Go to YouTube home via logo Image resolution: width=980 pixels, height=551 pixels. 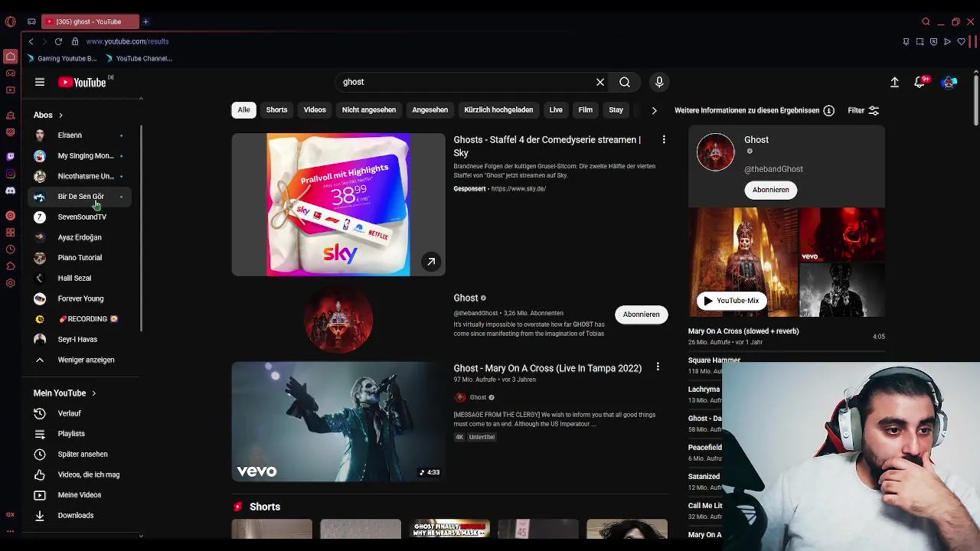click(x=82, y=82)
